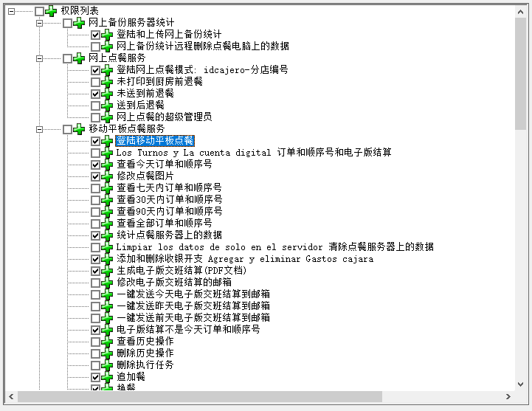Click plus icon next to 查看今天订单和顺序号

(x=107, y=165)
